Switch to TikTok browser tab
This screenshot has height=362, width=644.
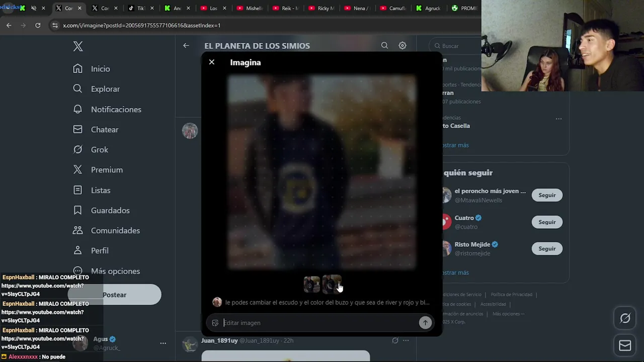coord(141,8)
